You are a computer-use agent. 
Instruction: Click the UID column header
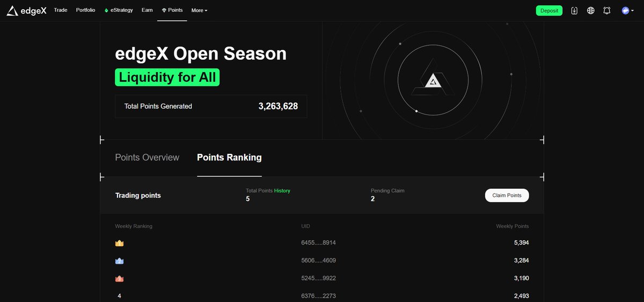(306, 226)
